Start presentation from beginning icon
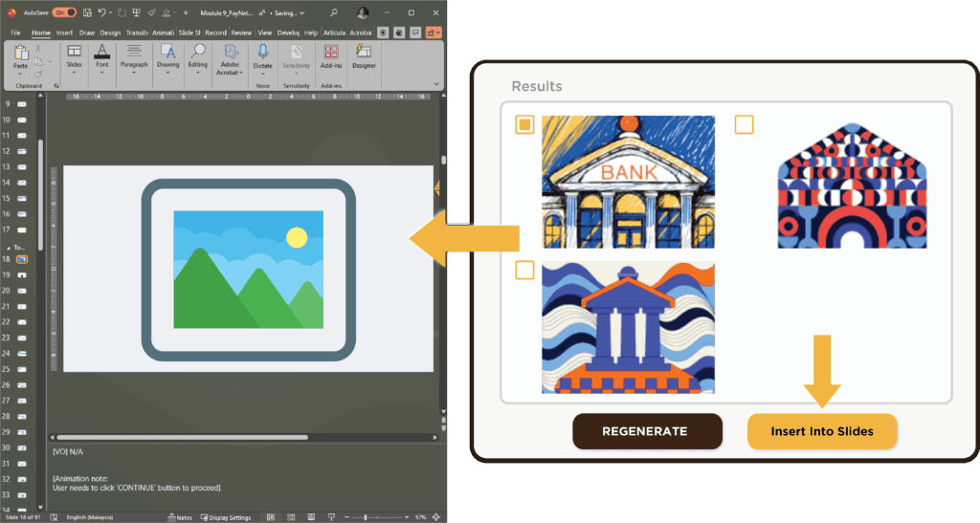 pos(136,12)
